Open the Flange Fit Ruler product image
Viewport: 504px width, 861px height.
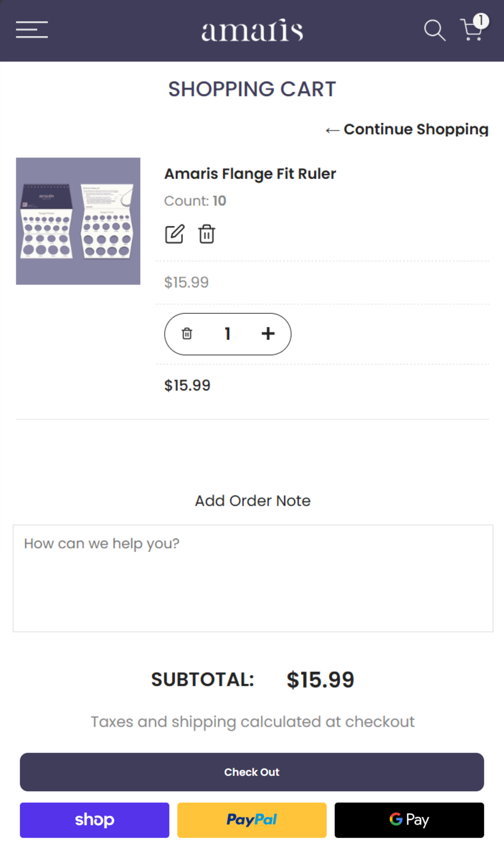[78, 221]
